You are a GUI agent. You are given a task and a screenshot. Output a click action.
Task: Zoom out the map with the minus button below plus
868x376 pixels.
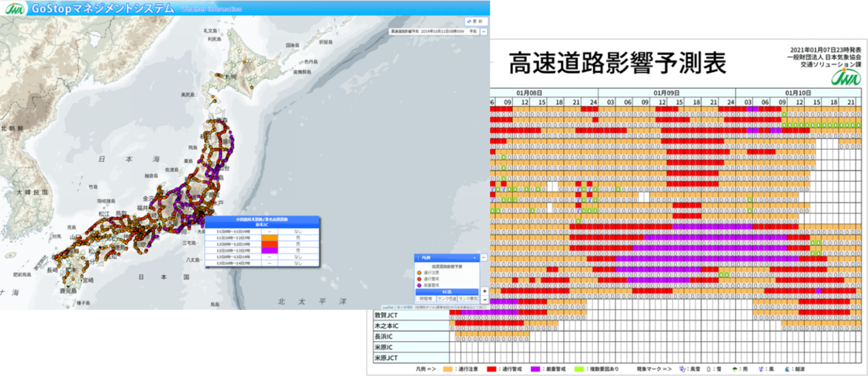pos(485,299)
